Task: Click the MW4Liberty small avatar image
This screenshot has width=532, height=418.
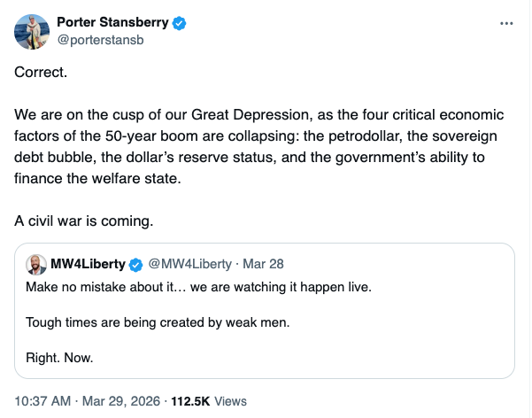Action: [x=35, y=264]
